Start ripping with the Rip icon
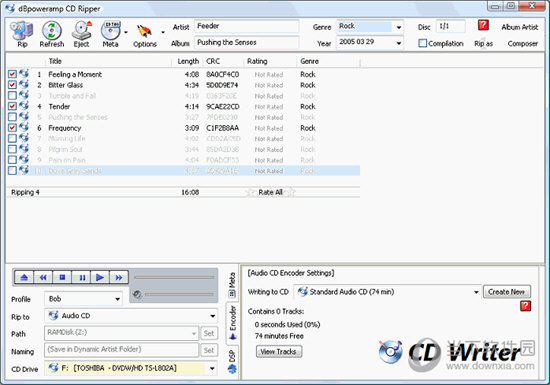Screen dimensions: 550x385 [x=21, y=34]
